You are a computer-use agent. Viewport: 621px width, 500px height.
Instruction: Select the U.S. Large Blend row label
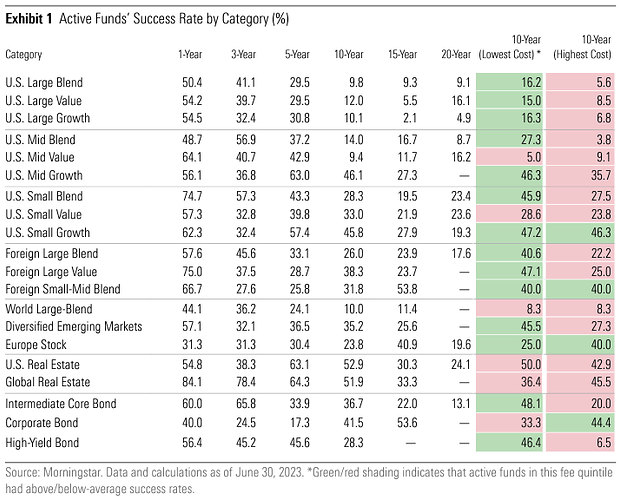pos(44,82)
